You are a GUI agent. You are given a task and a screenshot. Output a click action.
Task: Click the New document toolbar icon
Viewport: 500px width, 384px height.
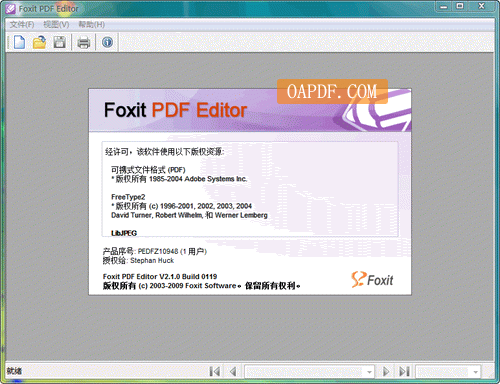click(19, 42)
